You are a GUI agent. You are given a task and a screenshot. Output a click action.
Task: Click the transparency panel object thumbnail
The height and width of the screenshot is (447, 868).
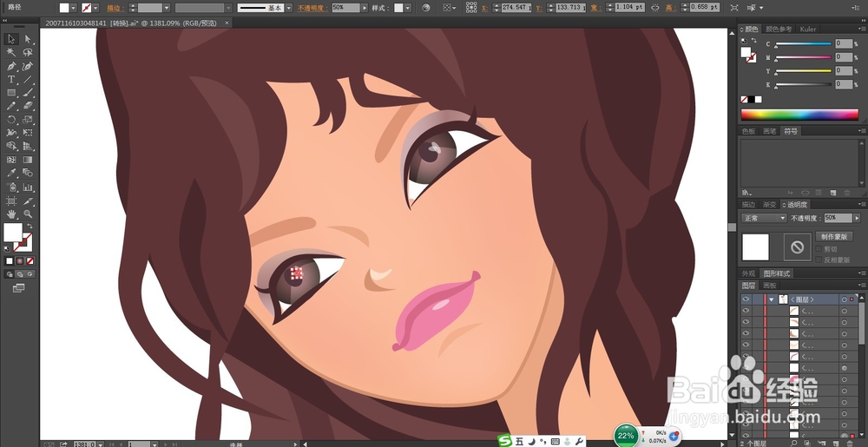(x=755, y=247)
